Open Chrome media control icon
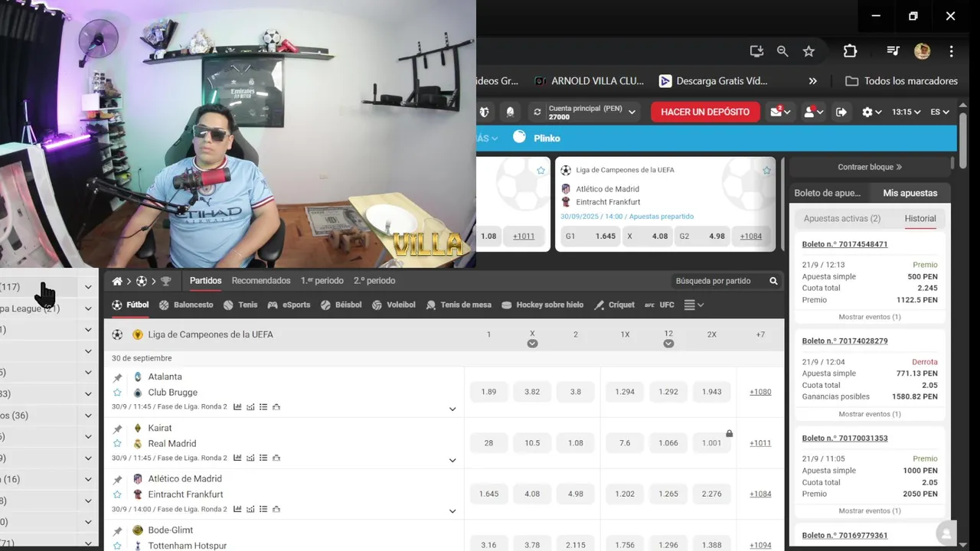 click(893, 51)
